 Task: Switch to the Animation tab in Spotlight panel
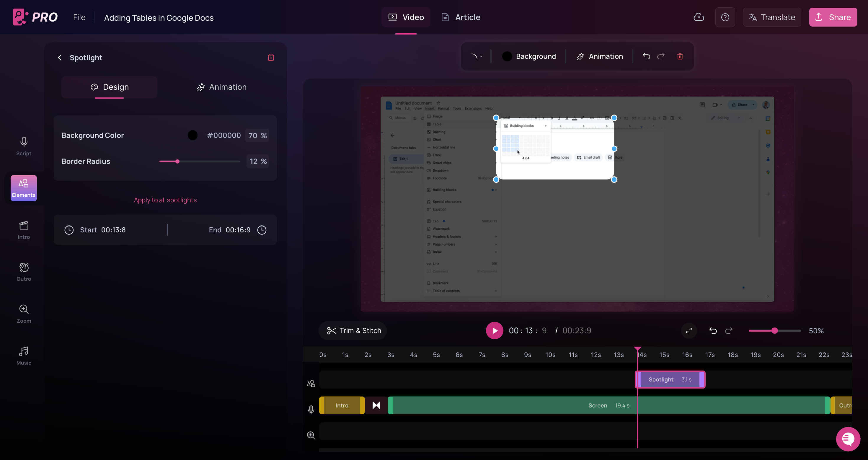pyautogui.click(x=221, y=87)
